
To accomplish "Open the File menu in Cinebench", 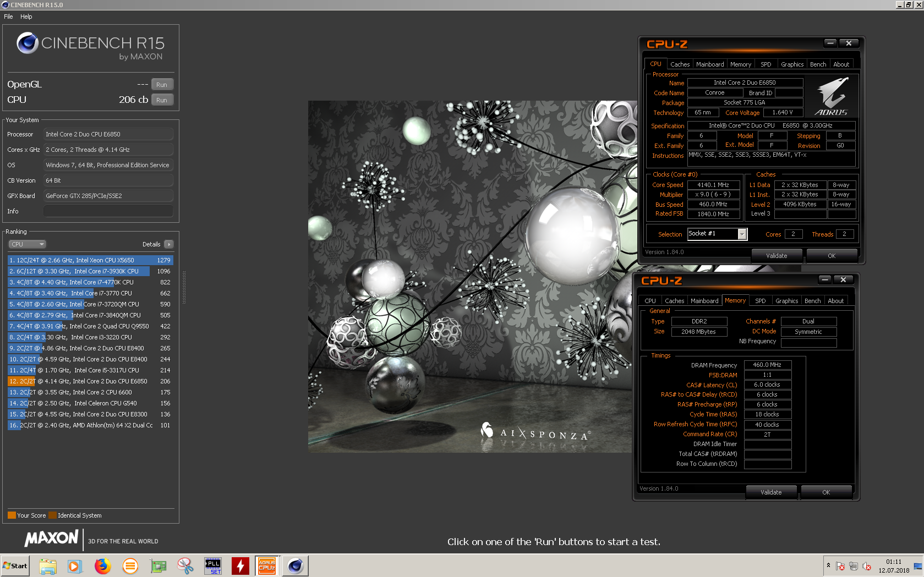I will pyautogui.click(x=8, y=17).
